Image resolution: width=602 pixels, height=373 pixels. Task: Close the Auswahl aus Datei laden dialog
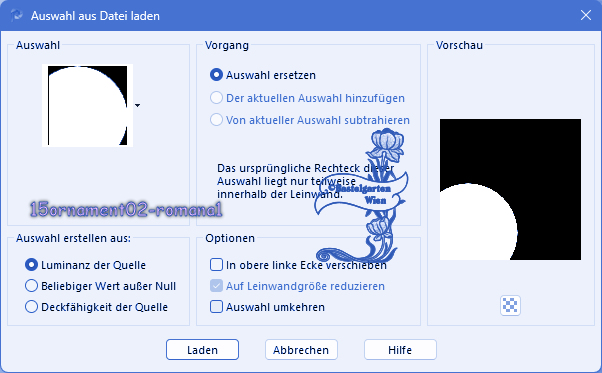[585, 15]
